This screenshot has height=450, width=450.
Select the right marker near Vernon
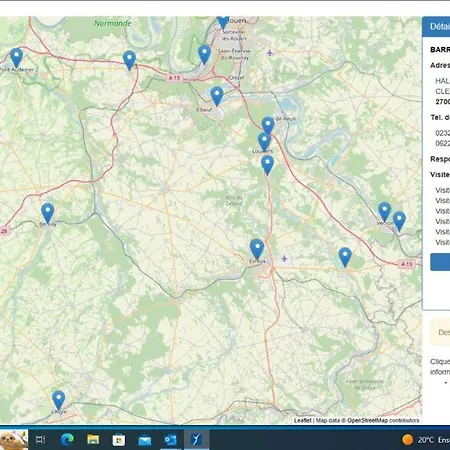(x=399, y=221)
